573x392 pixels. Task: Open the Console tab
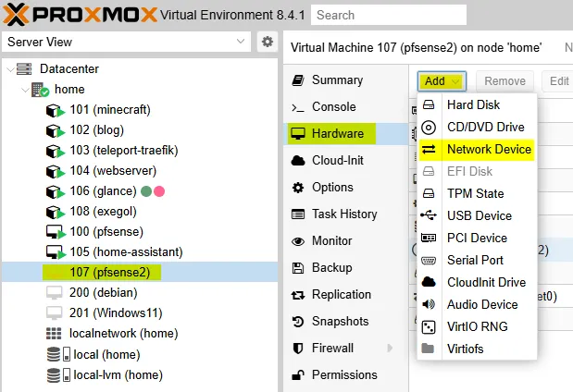345,106
